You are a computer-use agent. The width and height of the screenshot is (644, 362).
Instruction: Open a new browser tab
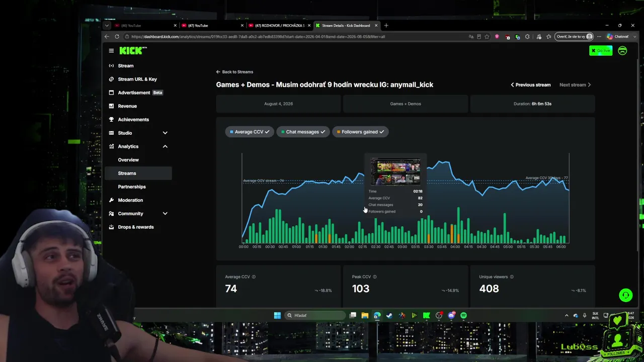click(x=386, y=26)
